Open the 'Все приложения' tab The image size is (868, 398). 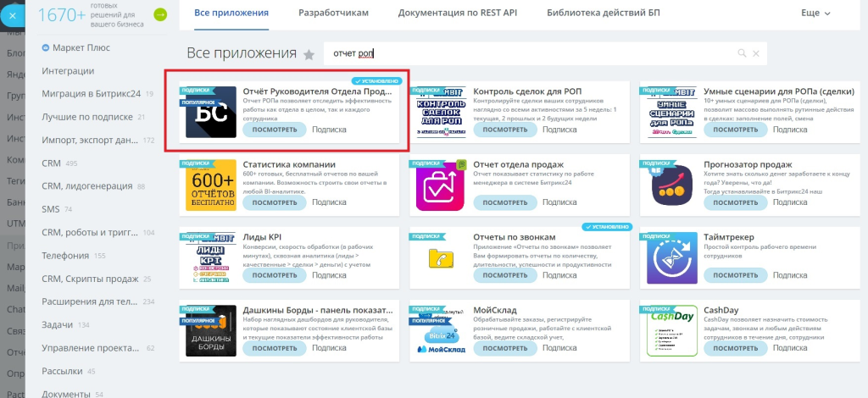(231, 13)
